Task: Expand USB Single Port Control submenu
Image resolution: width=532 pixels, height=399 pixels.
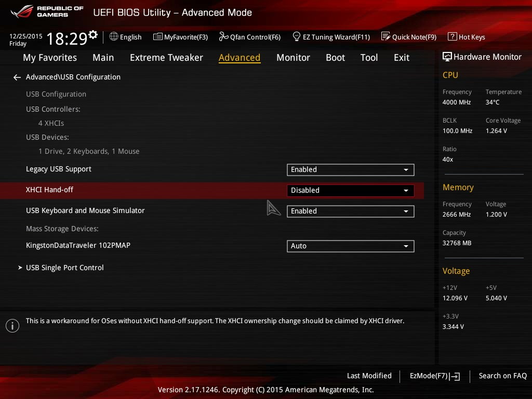Action: click(x=64, y=268)
